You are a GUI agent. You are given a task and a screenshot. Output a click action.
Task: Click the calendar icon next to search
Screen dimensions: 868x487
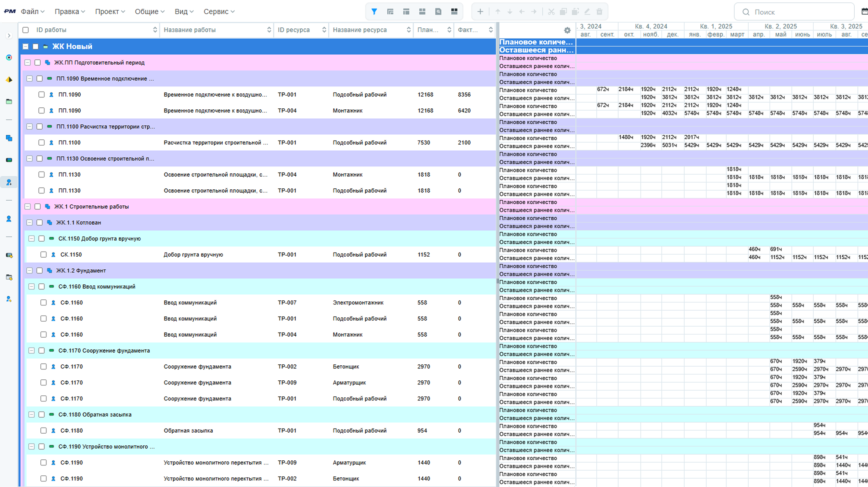(x=864, y=12)
